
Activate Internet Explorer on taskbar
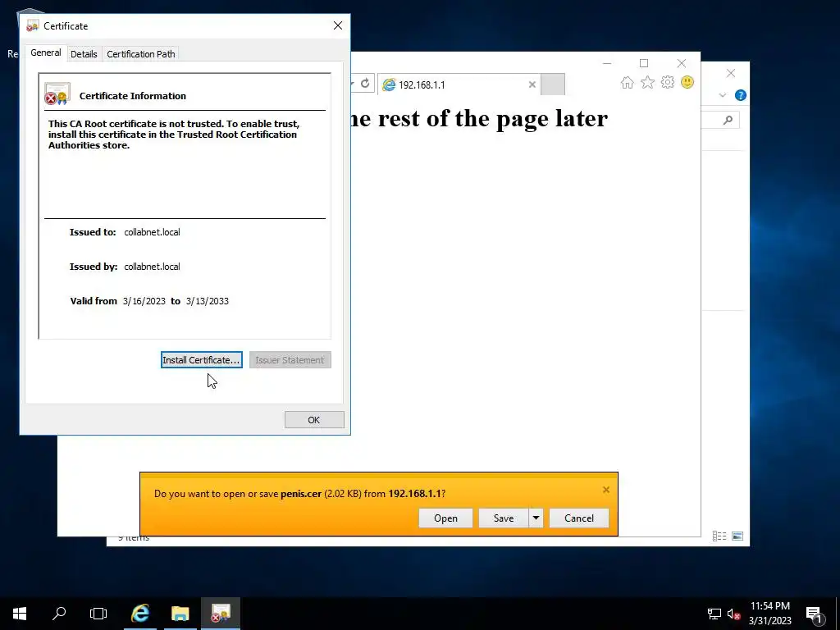click(x=140, y=614)
